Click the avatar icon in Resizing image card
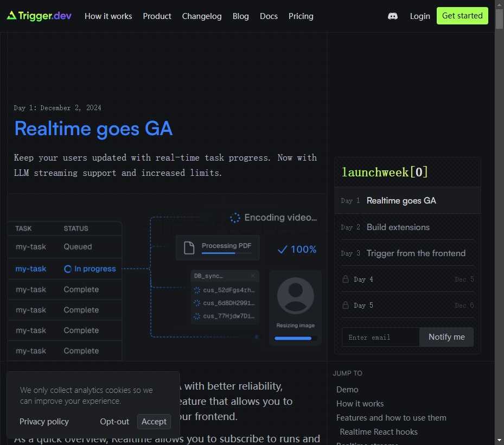The height and width of the screenshot is (445, 504). tap(295, 295)
